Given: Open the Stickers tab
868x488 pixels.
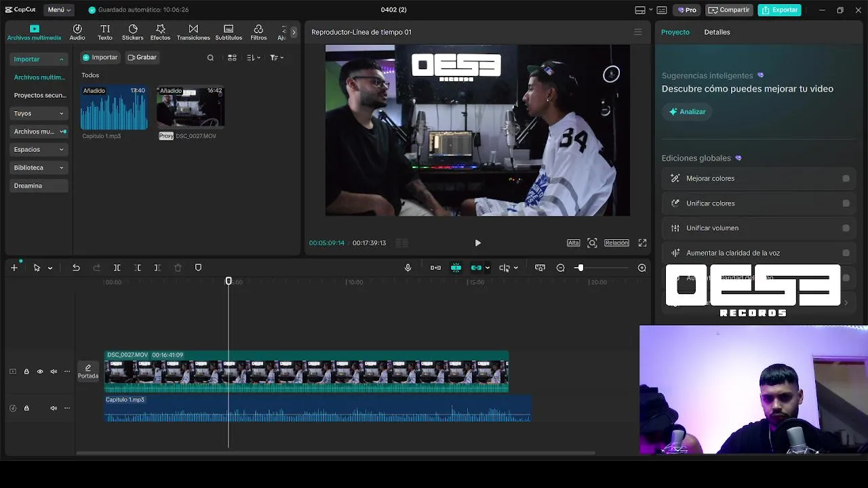Looking at the screenshot, I should (132, 32).
